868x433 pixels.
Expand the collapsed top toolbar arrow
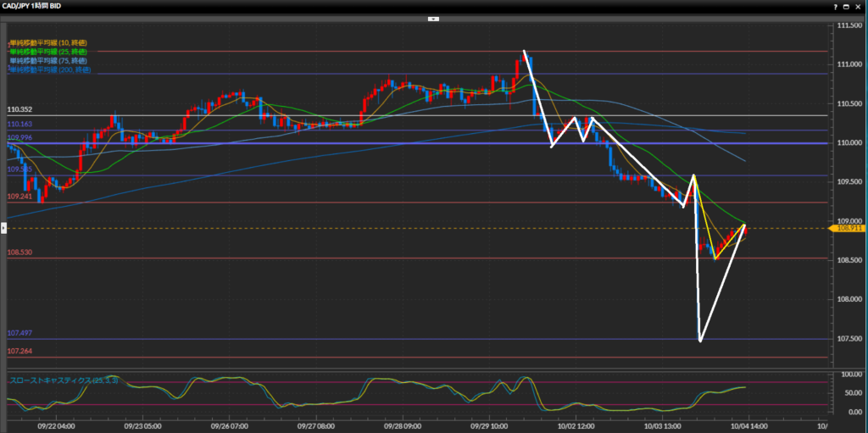433,18
